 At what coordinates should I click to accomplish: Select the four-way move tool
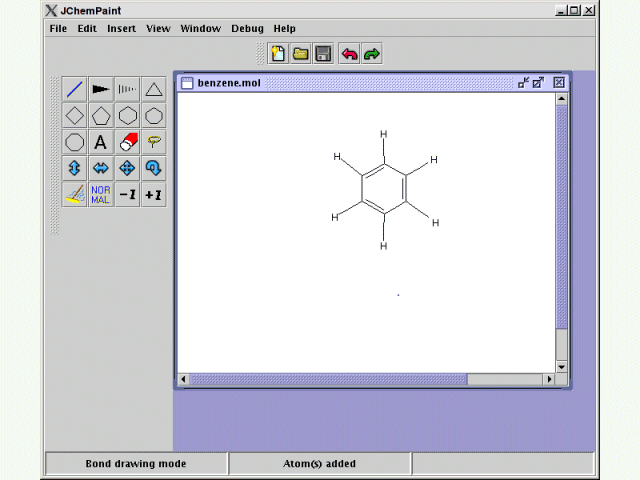[x=127, y=168]
